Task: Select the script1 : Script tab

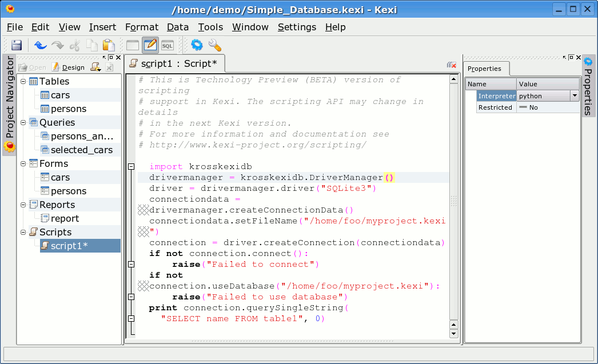Action: pyautogui.click(x=174, y=63)
